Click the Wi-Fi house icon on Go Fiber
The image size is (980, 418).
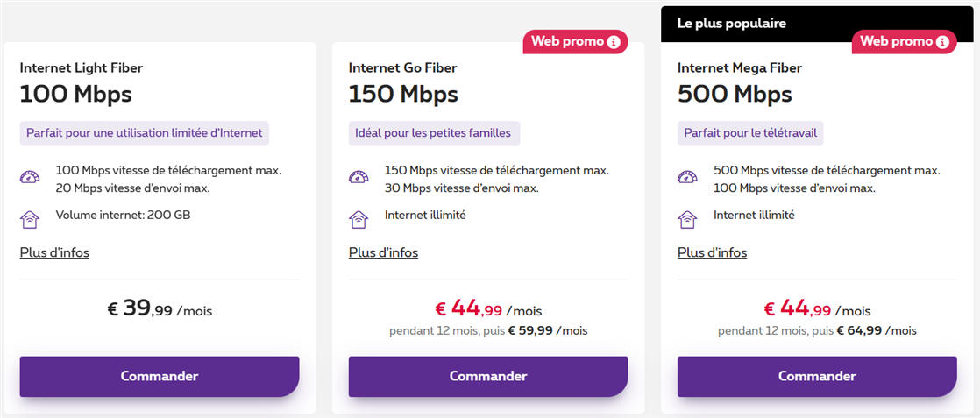(x=359, y=218)
